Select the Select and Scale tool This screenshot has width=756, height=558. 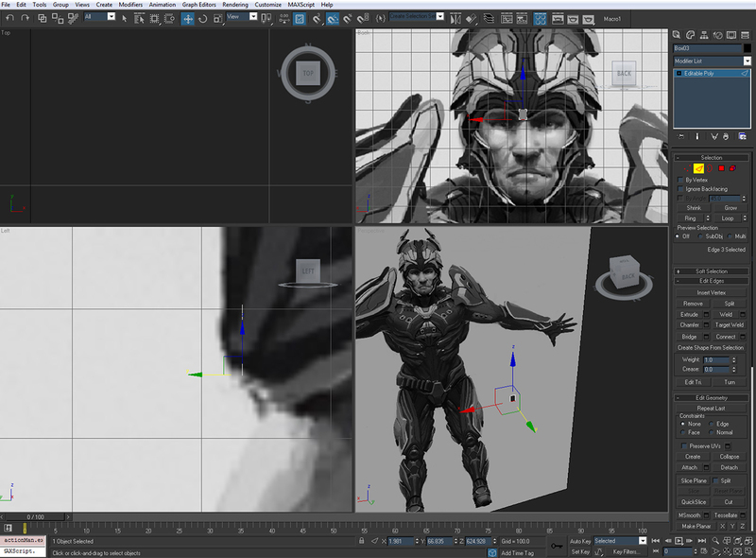(x=218, y=19)
